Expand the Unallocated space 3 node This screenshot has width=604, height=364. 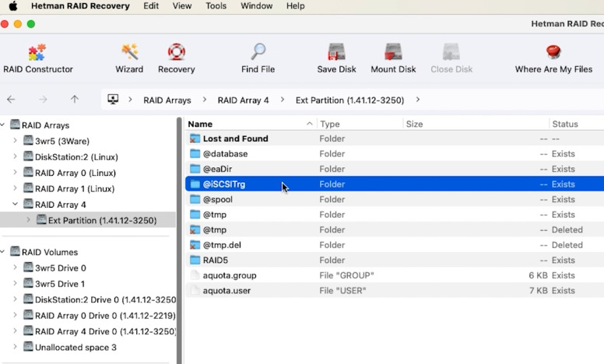tap(15, 347)
